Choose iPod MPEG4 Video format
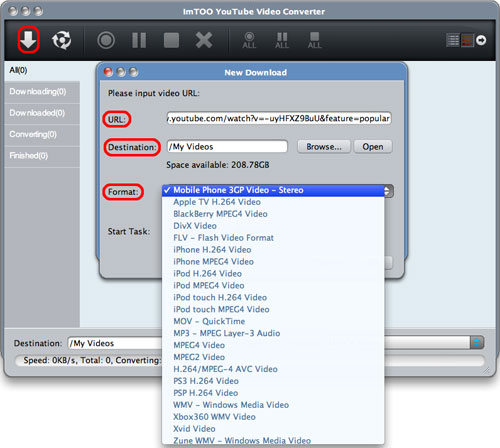The height and width of the screenshot is (448, 500). 273,286
